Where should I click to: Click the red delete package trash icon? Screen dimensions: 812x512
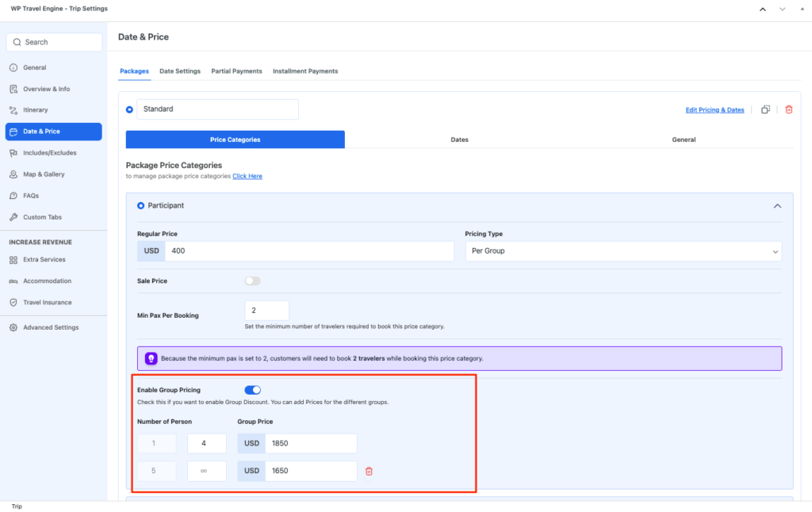click(x=788, y=109)
